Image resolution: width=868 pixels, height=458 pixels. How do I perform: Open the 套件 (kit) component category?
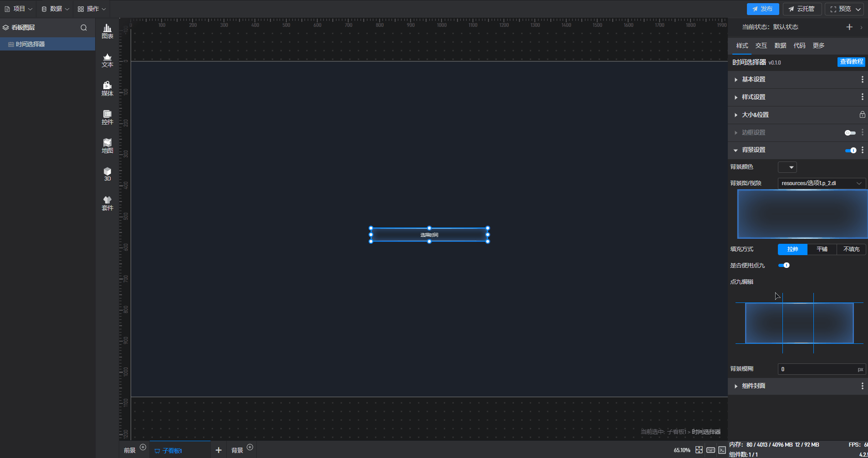[107, 203]
